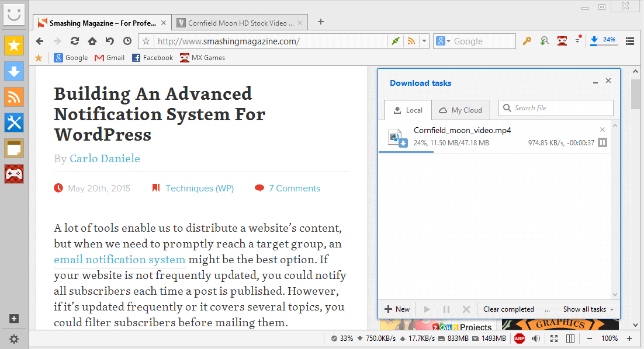Open the games panel in sidebar
This screenshot has width=644, height=349.
(14, 174)
